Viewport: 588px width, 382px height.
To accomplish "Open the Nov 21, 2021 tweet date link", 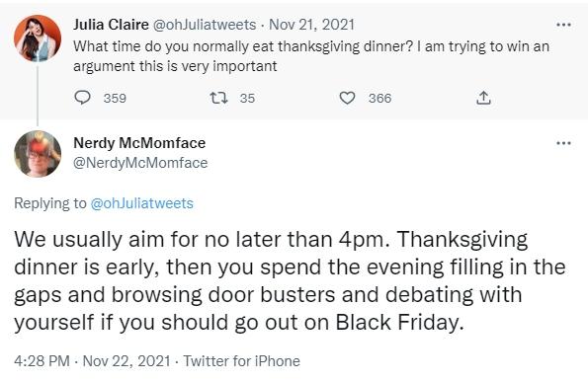I will coord(311,25).
